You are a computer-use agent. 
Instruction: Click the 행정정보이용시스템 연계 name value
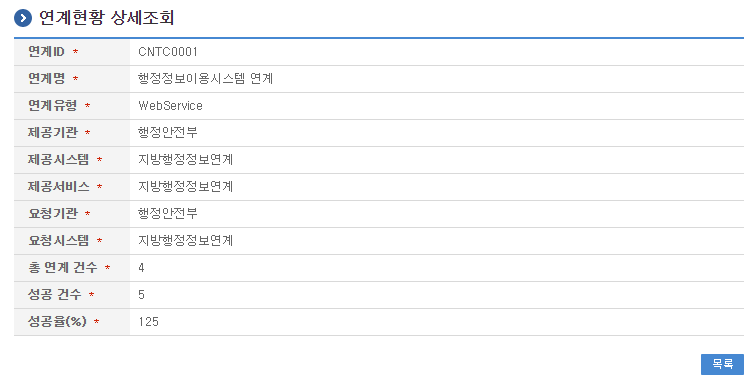pyautogui.click(x=205, y=79)
